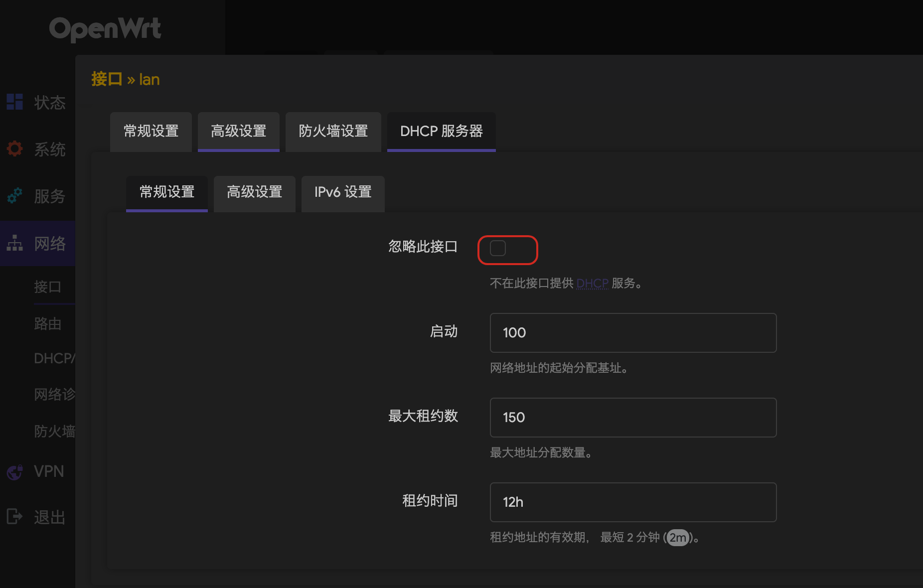Edit the 最大租约数 field showing 150
Screen dimensions: 923x588
(632, 418)
